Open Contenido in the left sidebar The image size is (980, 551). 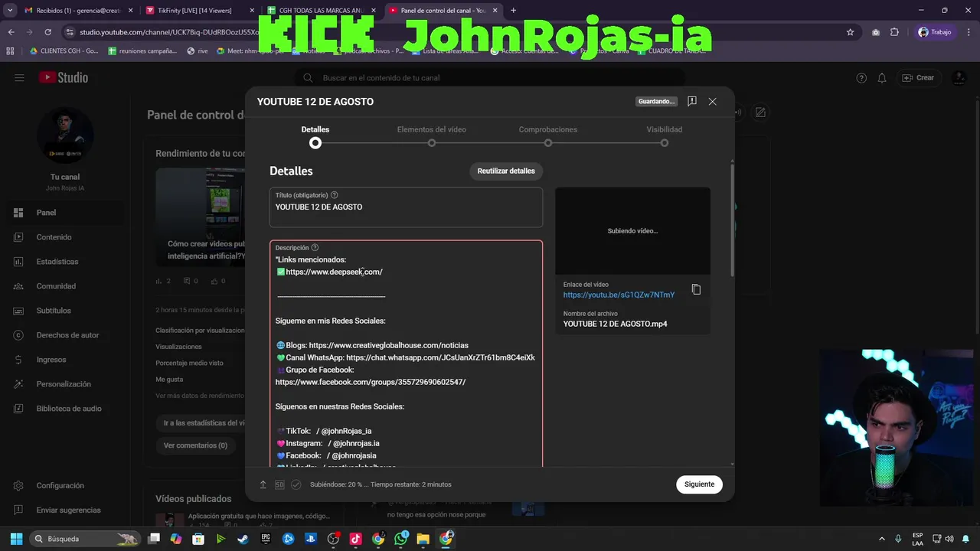pyautogui.click(x=65, y=237)
